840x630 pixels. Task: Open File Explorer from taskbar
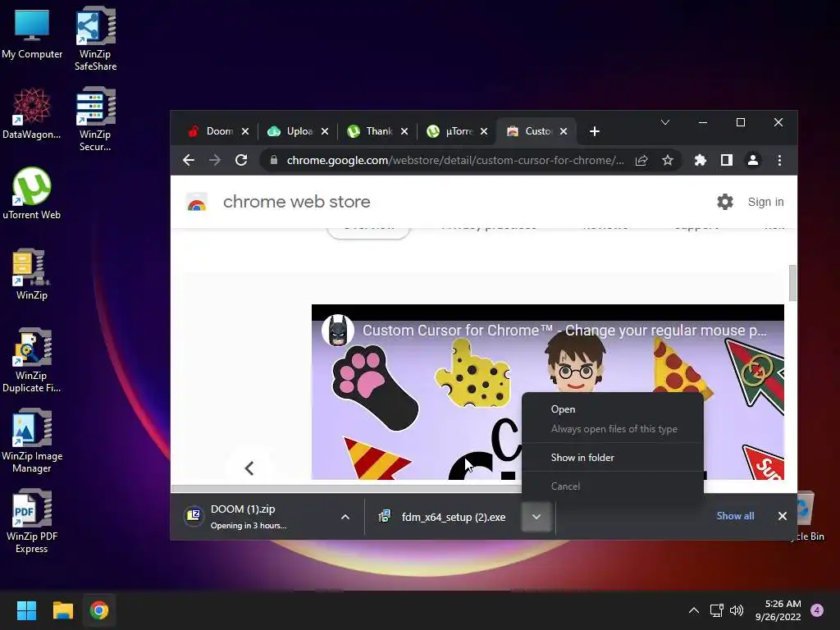[62, 610]
